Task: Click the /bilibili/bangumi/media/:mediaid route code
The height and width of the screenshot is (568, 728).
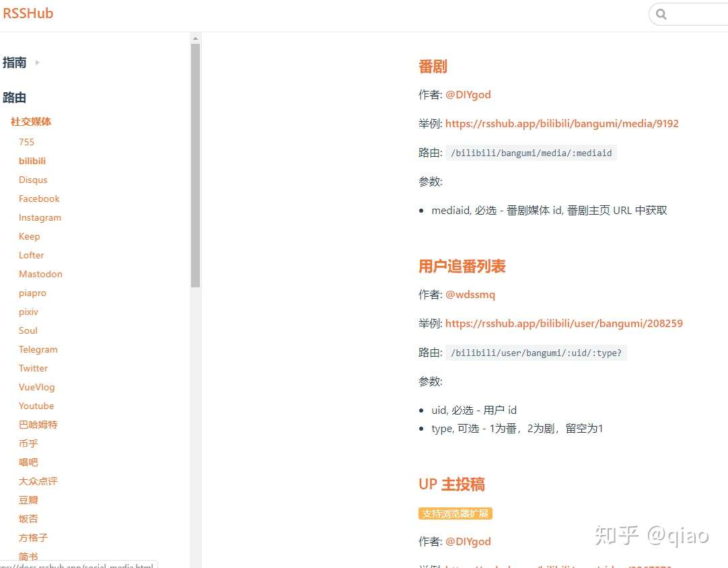Action: point(531,153)
